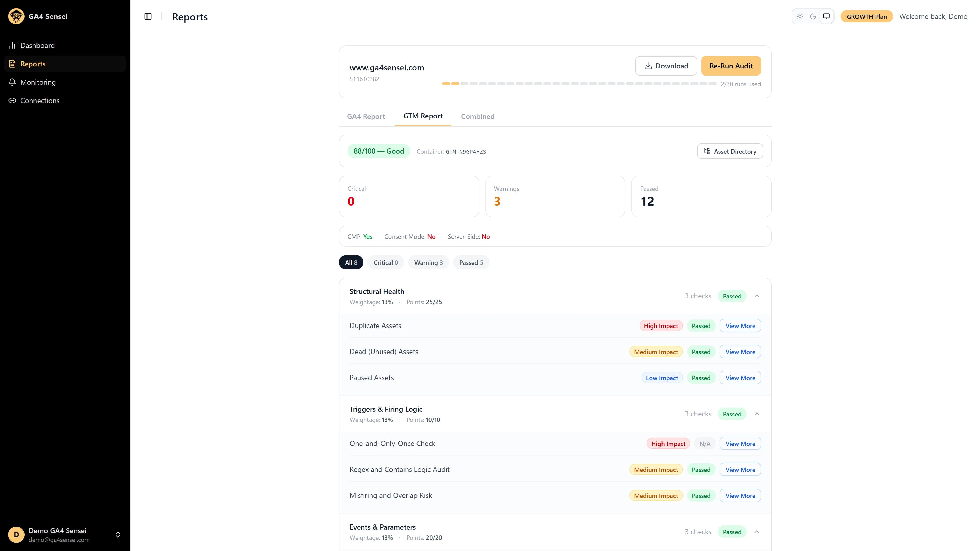The width and height of the screenshot is (980, 551).
Task: Click the Demo user avatar D
Action: coord(16,535)
